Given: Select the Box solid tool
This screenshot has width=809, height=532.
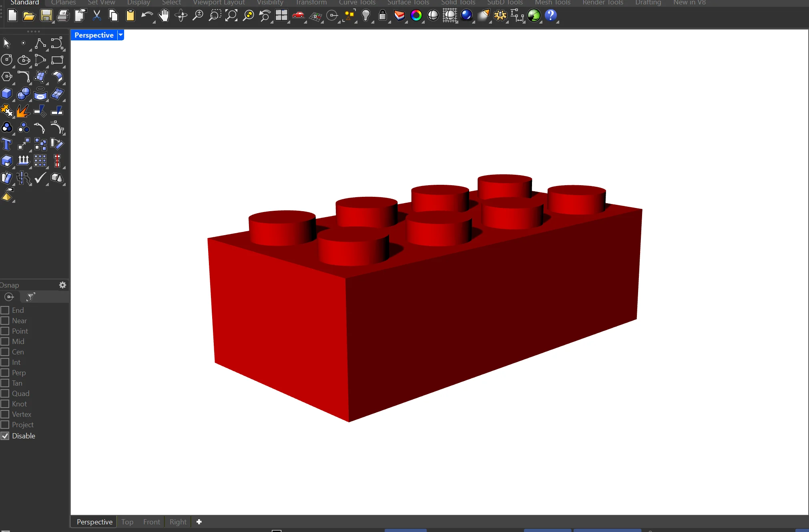Looking at the screenshot, I should [x=7, y=94].
